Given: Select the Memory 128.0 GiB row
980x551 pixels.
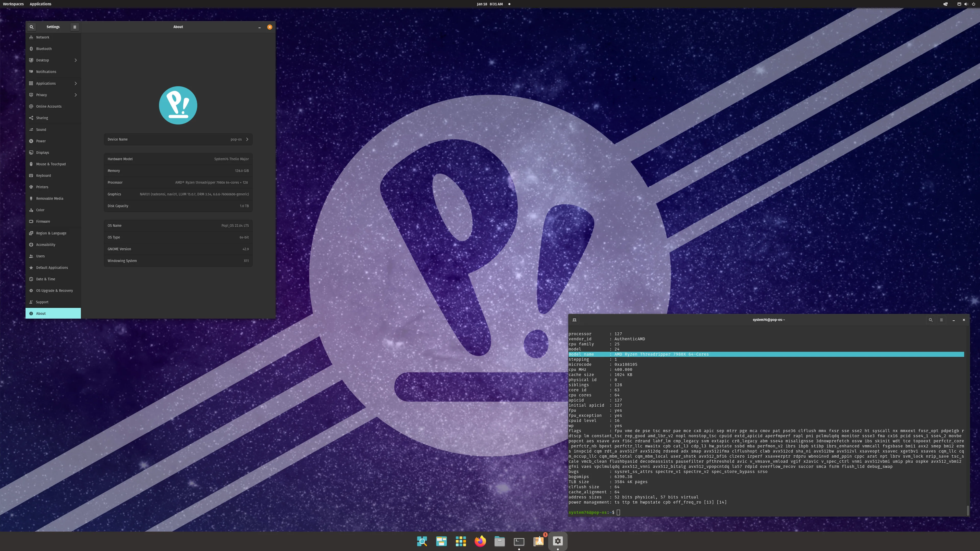Looking at the screenshot, I should pos(178,171).
